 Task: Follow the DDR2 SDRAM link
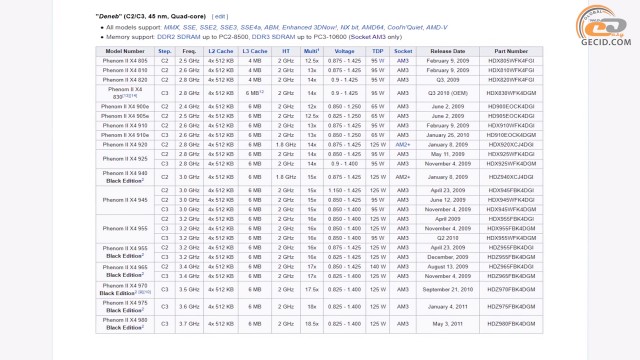coord(178,37)
